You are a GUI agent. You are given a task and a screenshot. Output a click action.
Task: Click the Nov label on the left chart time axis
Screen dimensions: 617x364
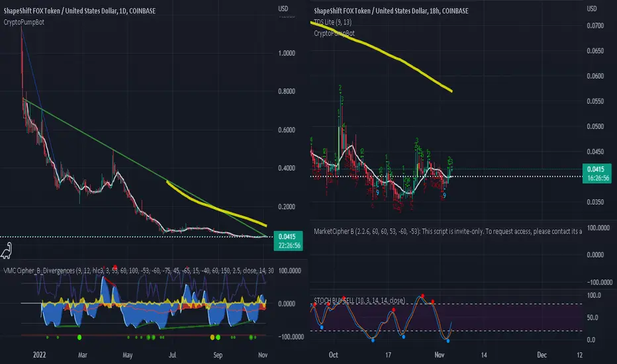(x=263, y=355)
